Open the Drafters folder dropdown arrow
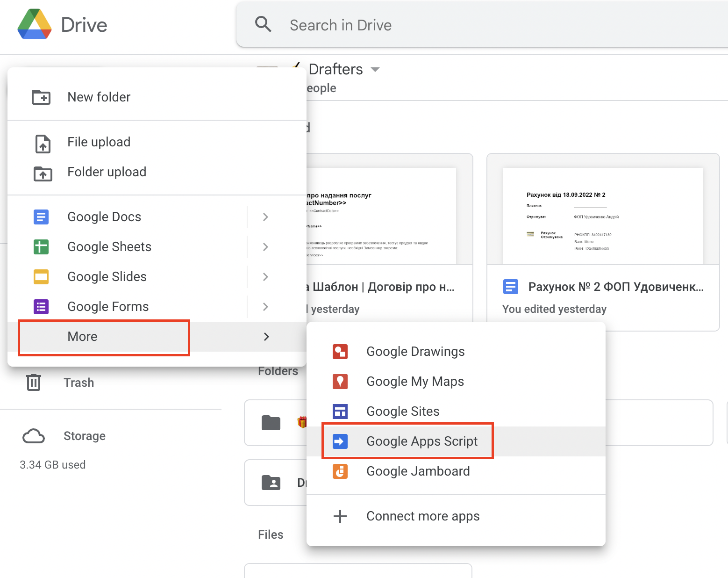The width and height of the screenshot is (728, 578). point(375,70)
